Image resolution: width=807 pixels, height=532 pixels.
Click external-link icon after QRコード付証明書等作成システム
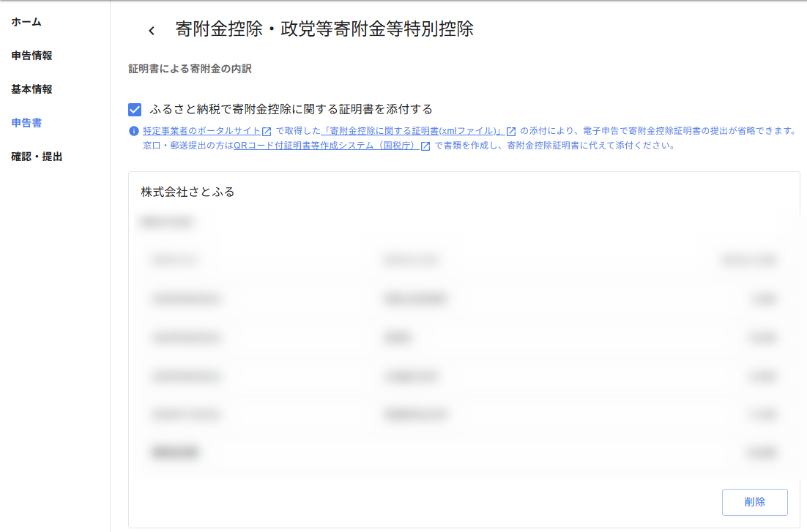pos(425,146)
